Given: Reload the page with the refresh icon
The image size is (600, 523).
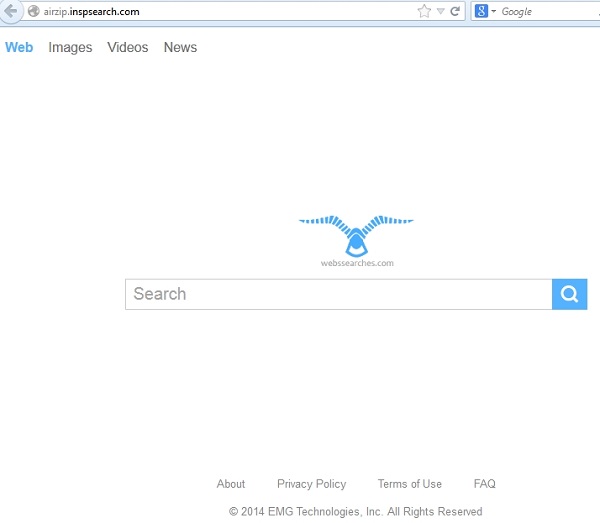Looking at the screenshot, I should point(455,12).
